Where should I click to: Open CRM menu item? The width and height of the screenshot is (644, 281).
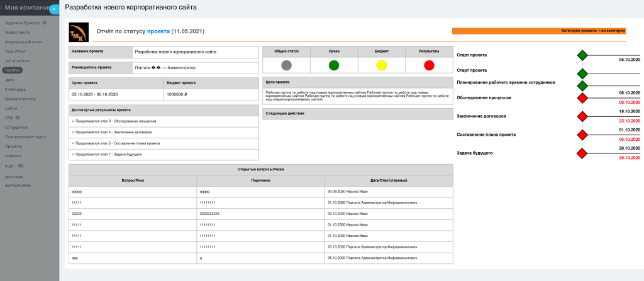click(x=9, y=118)
